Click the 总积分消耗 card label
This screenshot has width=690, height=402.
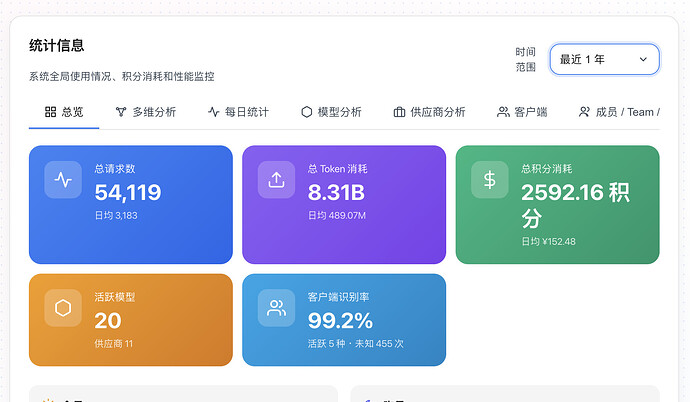coord(547,169)
